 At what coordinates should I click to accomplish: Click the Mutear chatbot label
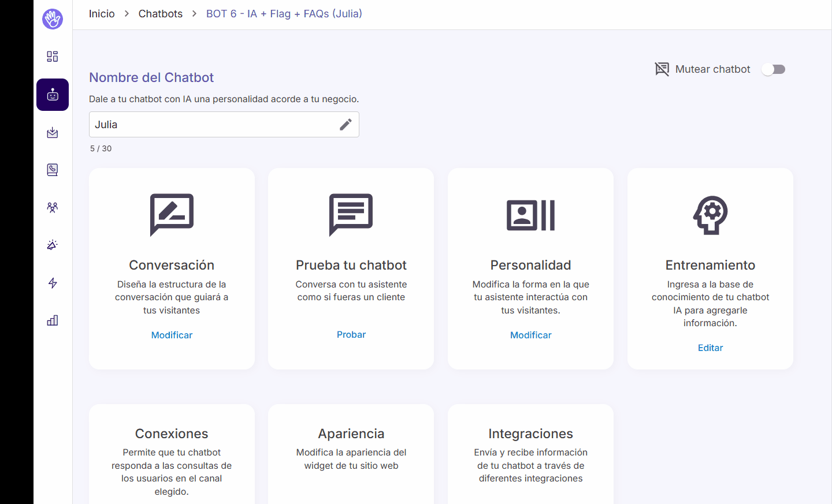tap(713, 69)
